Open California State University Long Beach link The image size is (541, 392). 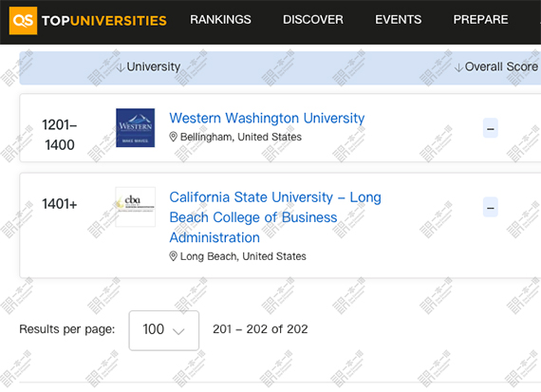pos(275,217)
